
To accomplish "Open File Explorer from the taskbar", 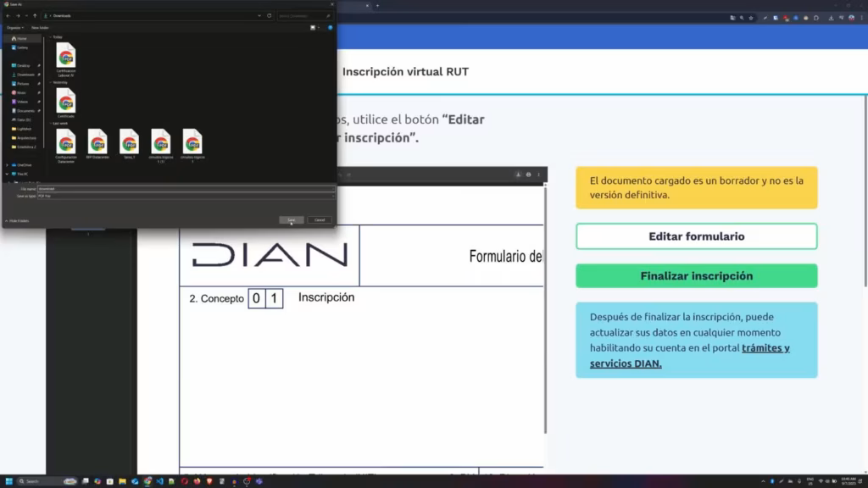I will [122, 481].
